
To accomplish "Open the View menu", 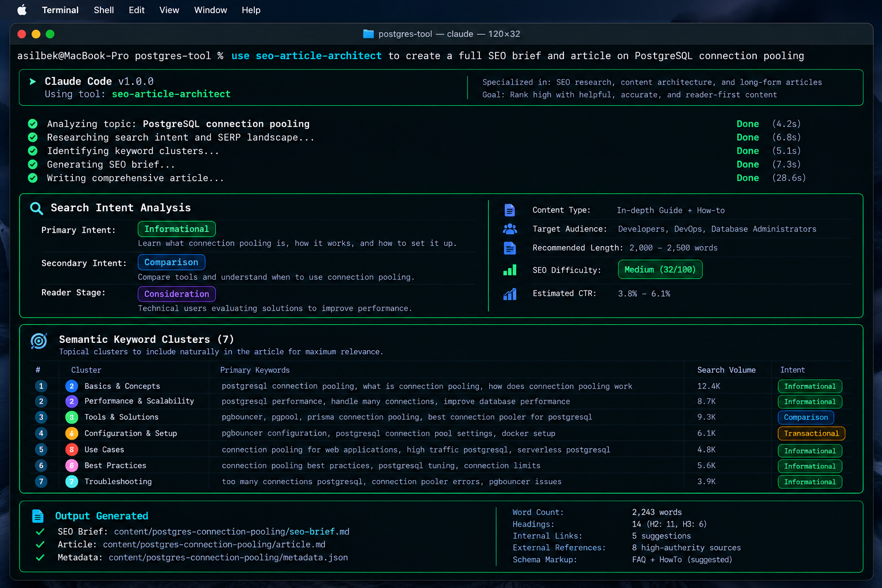I will [x=169, y=10].
